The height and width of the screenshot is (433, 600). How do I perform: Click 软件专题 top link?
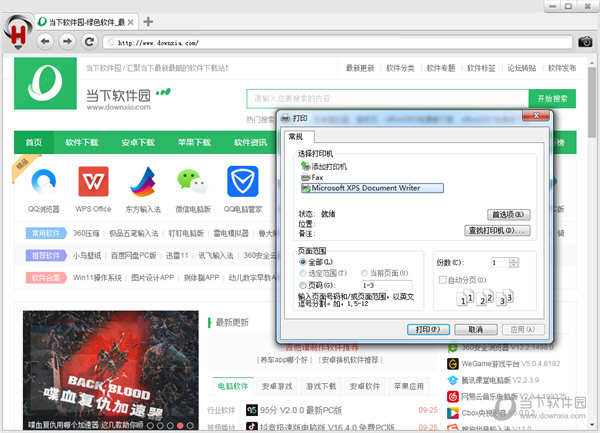pyautogui.click(x=441, y=68)
